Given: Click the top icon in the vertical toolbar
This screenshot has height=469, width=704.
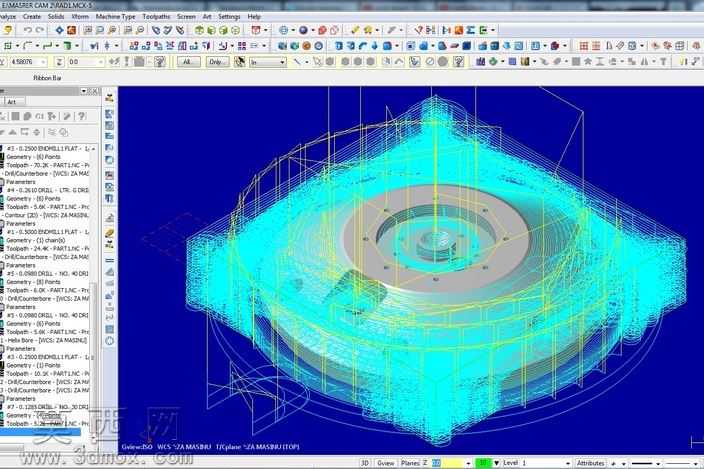Looking at the screenshot, I should tap(110, 97).
